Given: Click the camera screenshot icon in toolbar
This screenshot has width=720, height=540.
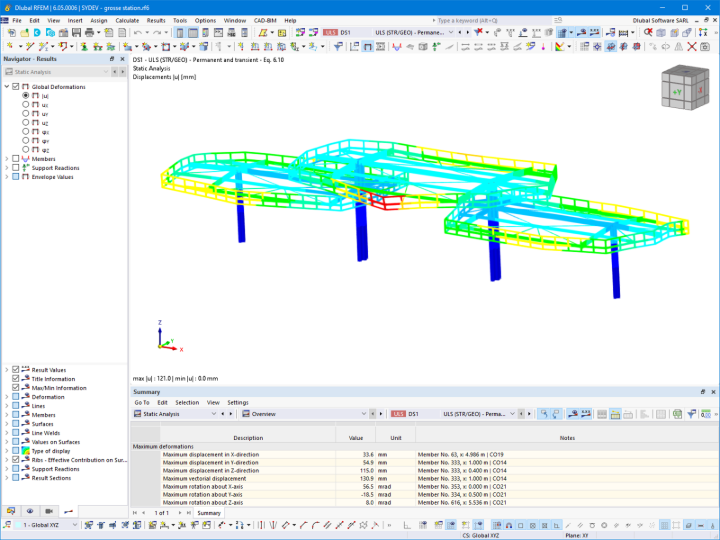Looking at the screenshot, I should pos(705,46).
